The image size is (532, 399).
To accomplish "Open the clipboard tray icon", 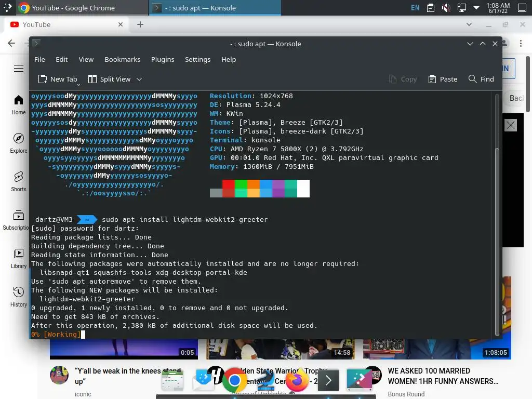I will [x=431, y=7].
